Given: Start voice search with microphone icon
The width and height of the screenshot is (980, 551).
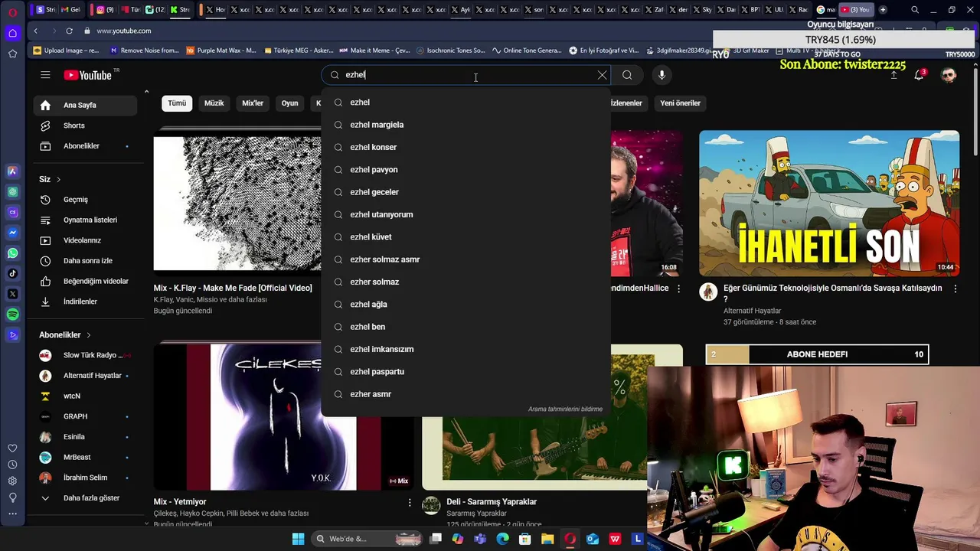Looking at the screenshot, I should (x=661, y=75).
